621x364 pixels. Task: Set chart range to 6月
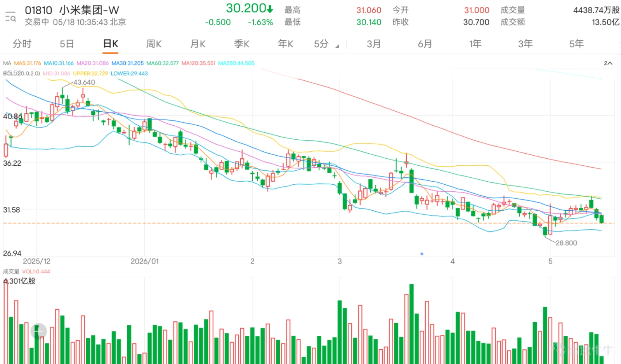(425, 44)
